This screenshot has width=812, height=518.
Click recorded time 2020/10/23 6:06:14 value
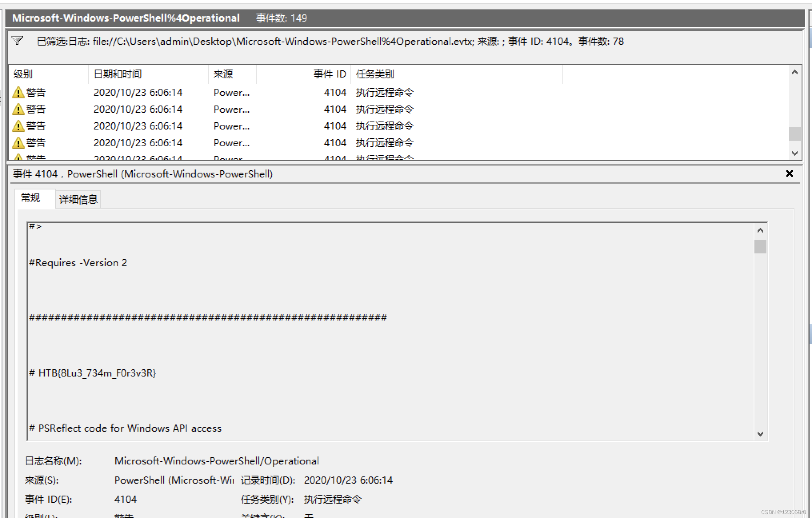tap(348, 480)
